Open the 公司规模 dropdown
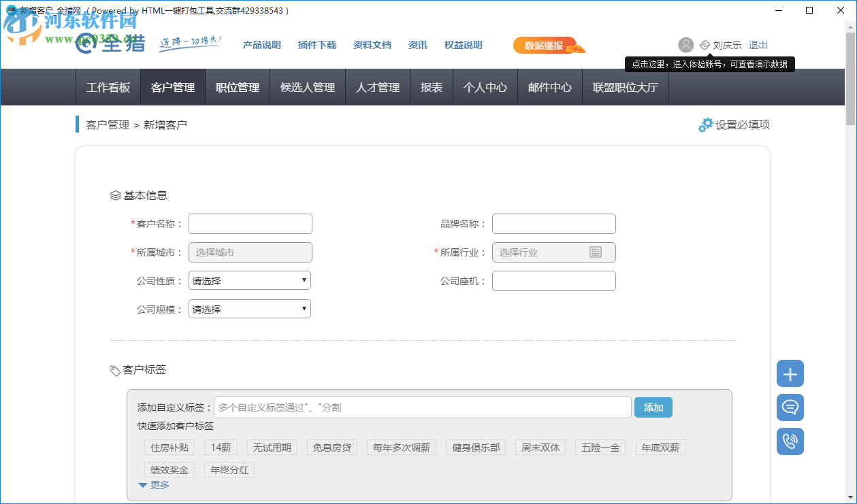The width and height of the screenshot is (857, 504). tap(249, 308)
